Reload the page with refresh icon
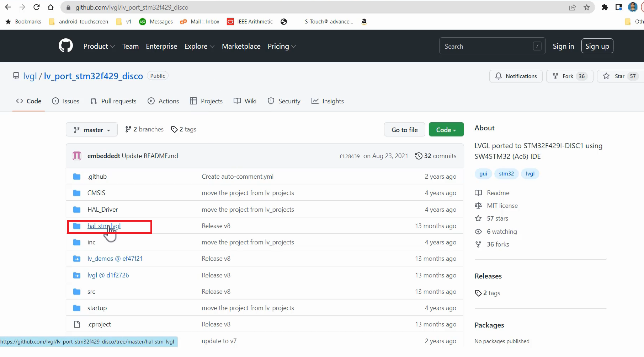 (x=36, y=7)
